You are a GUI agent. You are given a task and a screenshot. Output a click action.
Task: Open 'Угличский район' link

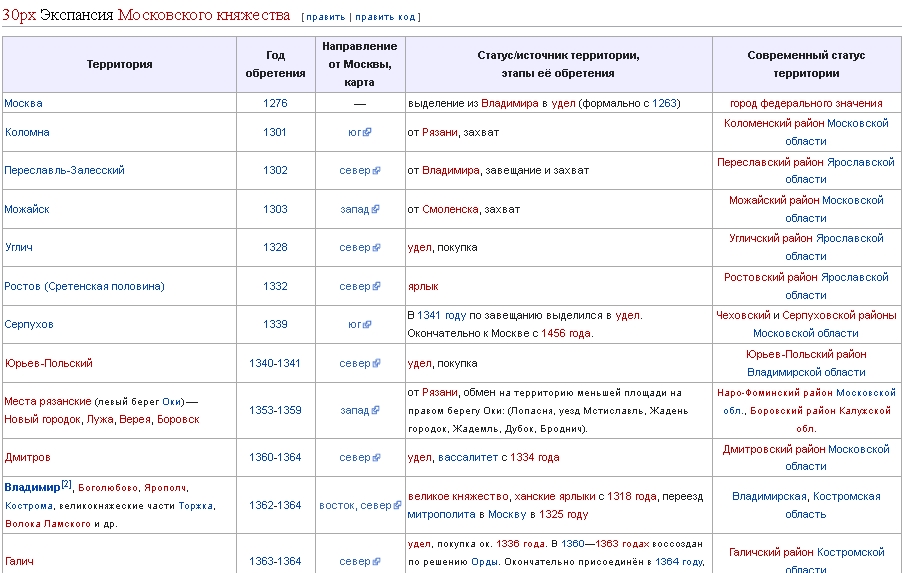tap(771, 238)
